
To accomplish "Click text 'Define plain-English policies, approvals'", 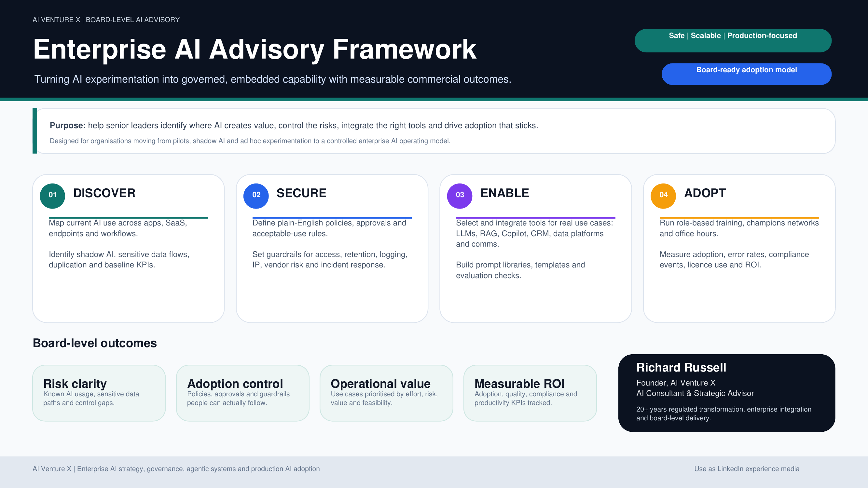I will (329, 228).
